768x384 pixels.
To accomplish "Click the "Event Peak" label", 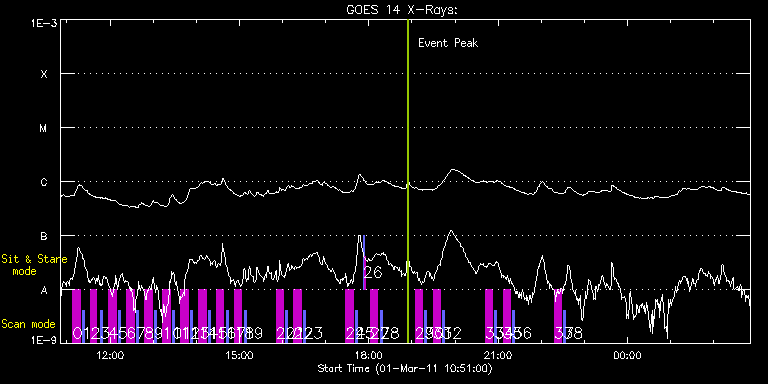I will click(x=448, y=43).
